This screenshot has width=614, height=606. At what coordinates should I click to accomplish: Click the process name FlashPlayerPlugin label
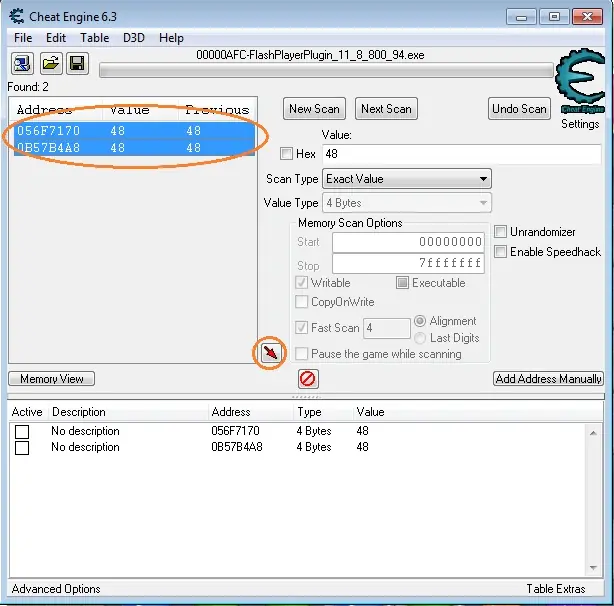pyautogui.click(x=310, y=55)
